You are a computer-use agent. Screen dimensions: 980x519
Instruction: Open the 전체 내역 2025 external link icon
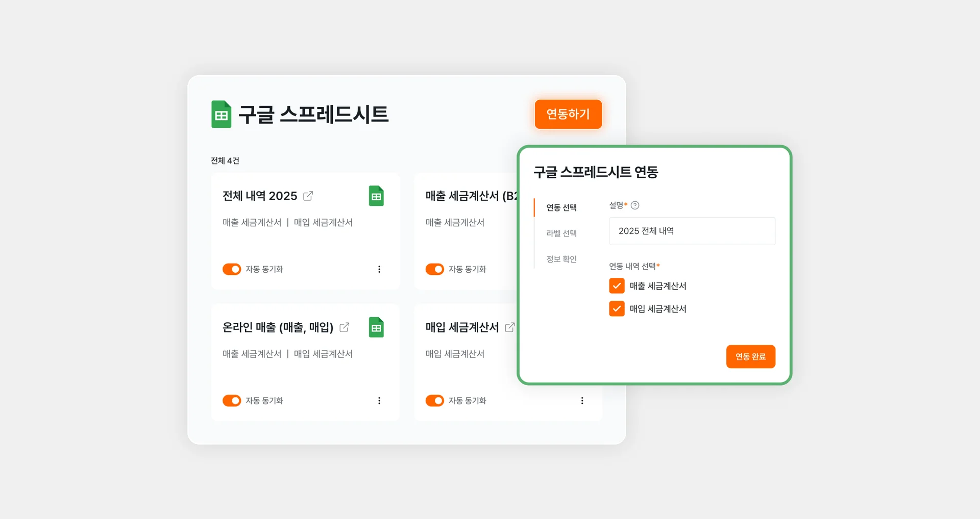[x=308, y=195]
